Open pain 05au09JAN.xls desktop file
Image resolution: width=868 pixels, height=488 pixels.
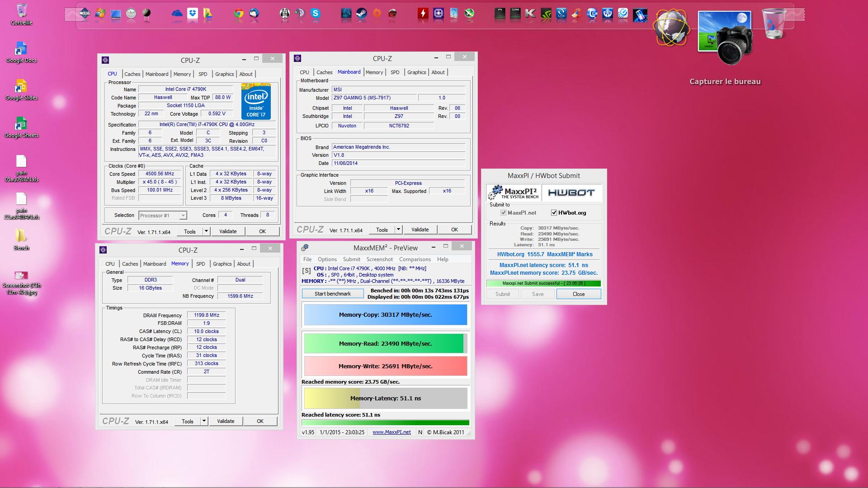point(21,168)
